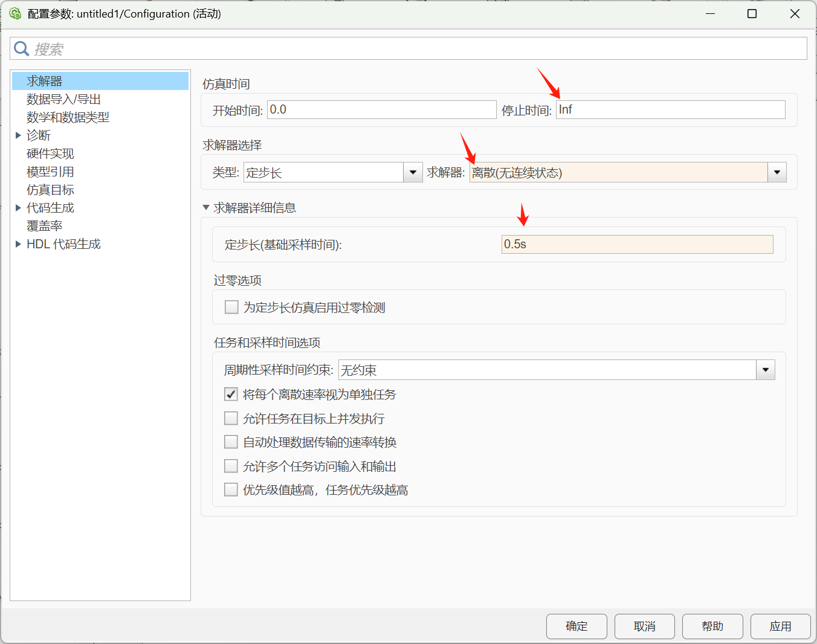The image size is (817, 644).
Task: Click the 无约束 dropdown arrow button
Action: tap(766, 370)
